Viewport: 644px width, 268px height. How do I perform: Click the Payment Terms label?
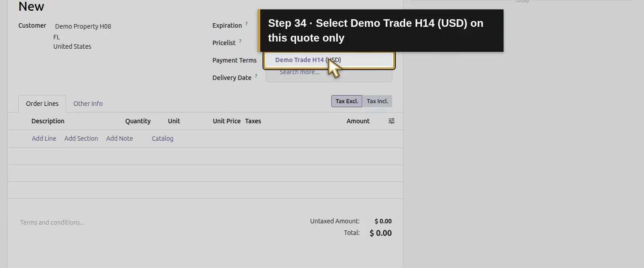(x=234, y=60)
